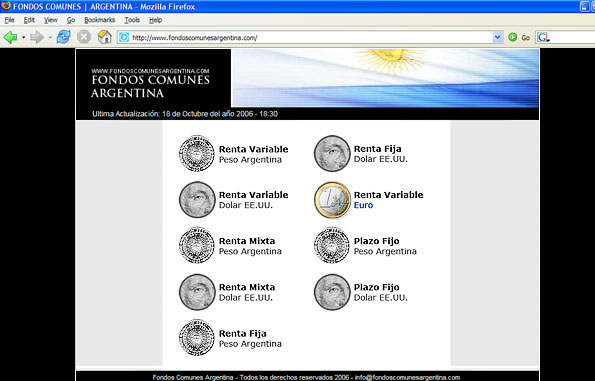
Task: Click the Fondos Comunes Argentina header logo
Action: 150,83
